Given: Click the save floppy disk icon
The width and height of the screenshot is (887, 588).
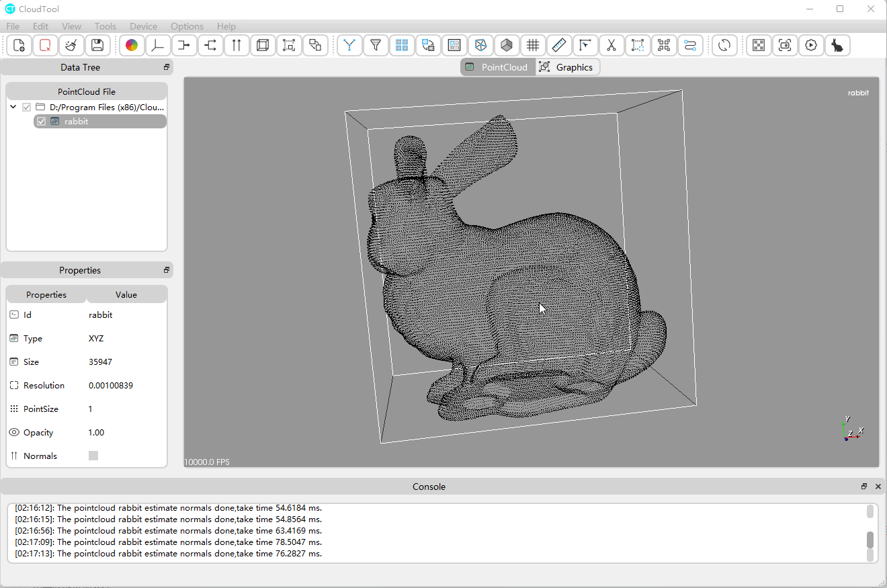Looking at the screenshot, I should [97, 46].
